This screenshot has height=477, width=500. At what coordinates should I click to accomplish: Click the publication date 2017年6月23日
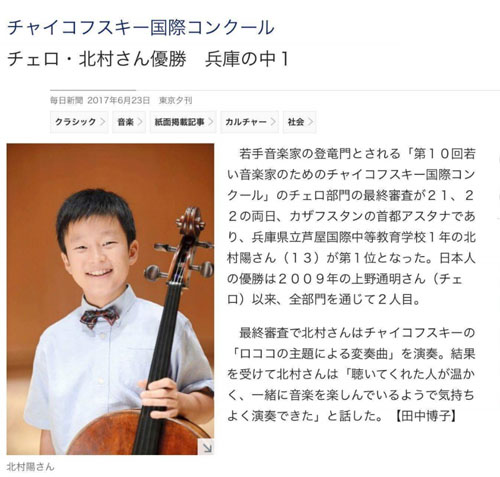pos(119,100)
